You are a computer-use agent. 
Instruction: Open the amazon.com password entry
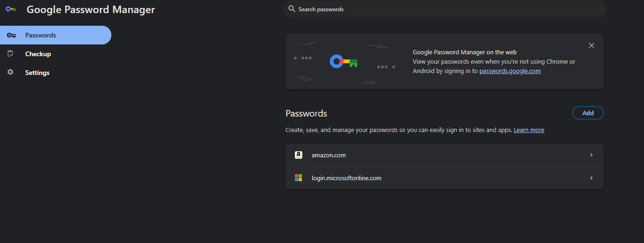pyautogui.click(x=445, y=155)
